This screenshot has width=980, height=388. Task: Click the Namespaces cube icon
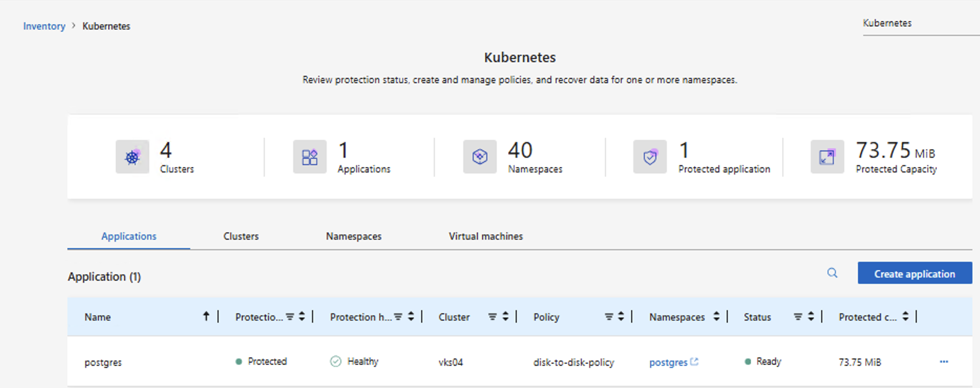(480, 157)
